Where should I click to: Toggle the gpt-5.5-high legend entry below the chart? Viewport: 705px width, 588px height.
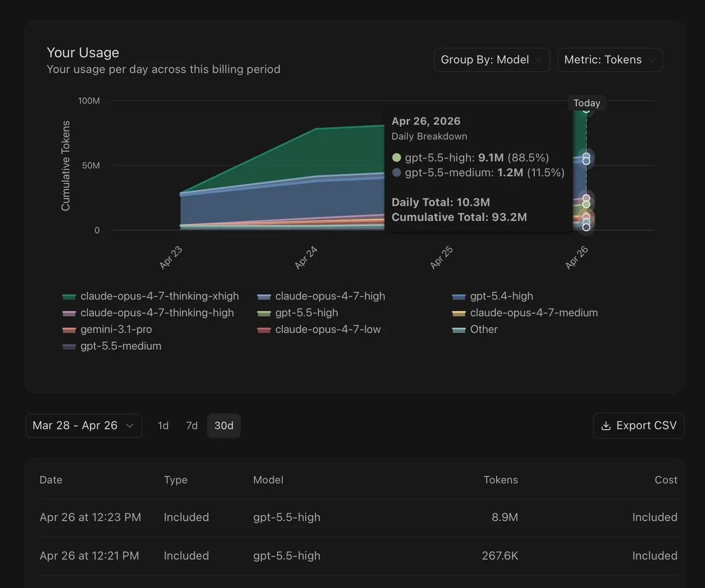coord(297,313)
